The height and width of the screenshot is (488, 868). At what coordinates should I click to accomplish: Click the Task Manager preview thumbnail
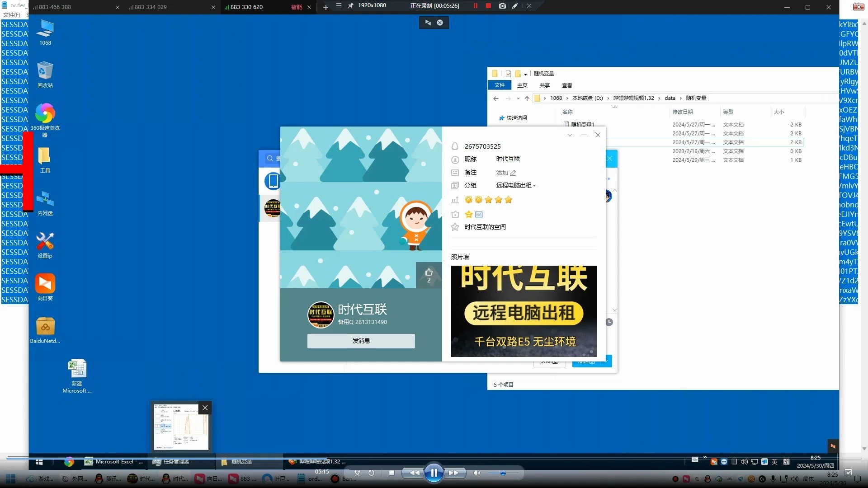[181, 427]
